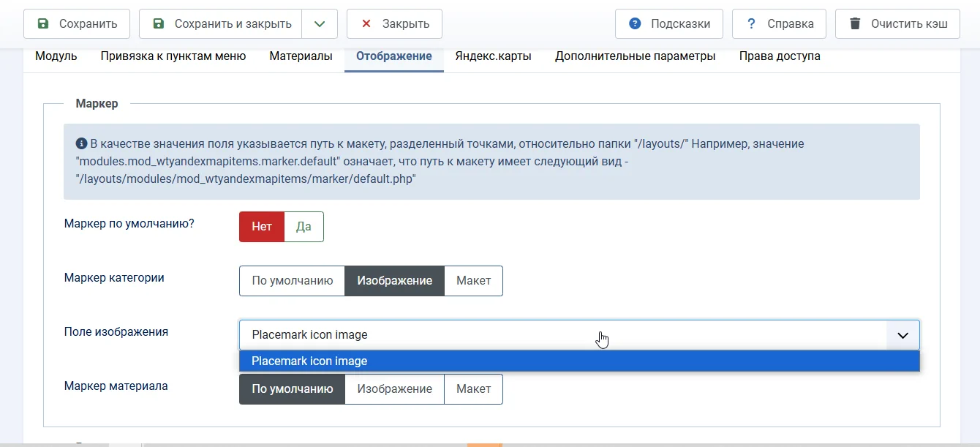This screenshot has width=980, height=447.
Task: Choose Изображение for Маркер категории
Action: [x=395, y=281]
